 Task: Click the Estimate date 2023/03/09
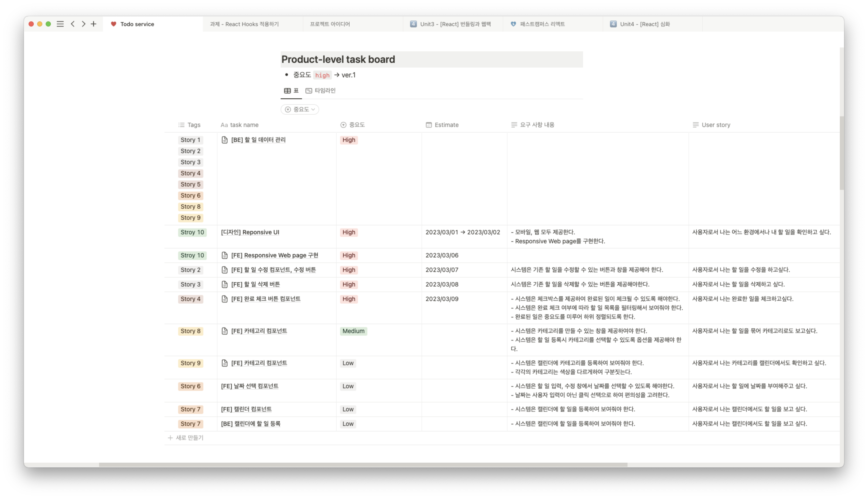(441, 299)
